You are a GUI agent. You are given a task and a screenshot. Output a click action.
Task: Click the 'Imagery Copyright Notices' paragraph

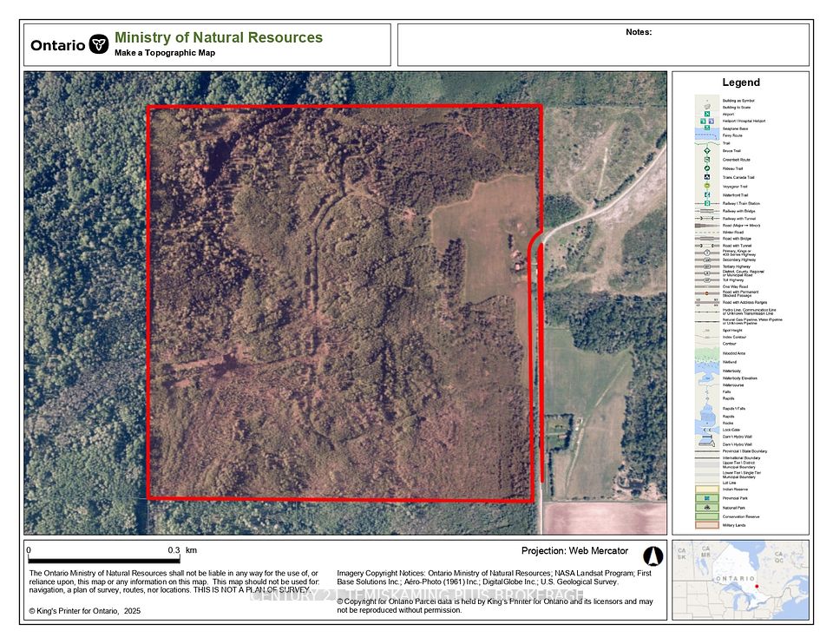[x=494, y=577]
